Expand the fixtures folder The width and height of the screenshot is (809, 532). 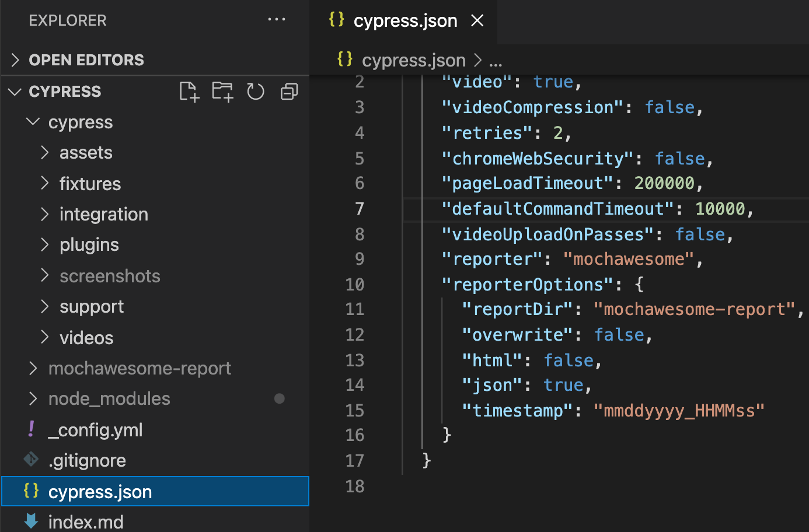[90, 184]
